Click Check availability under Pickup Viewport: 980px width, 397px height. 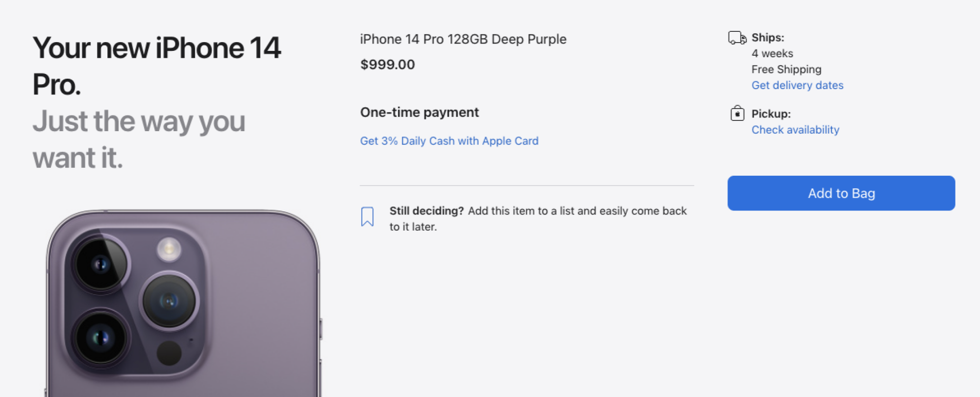[x=795, y=130]
